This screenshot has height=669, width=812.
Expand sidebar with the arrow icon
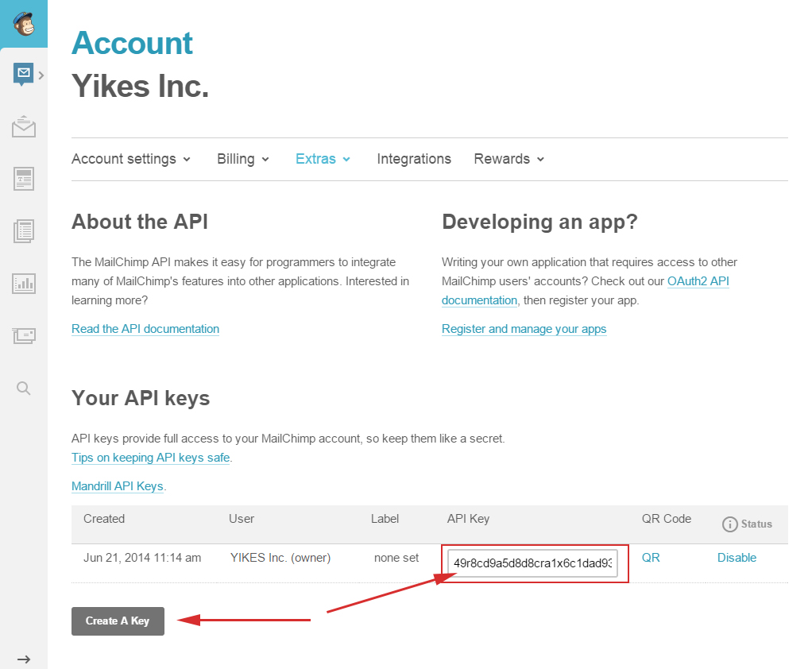24,659
